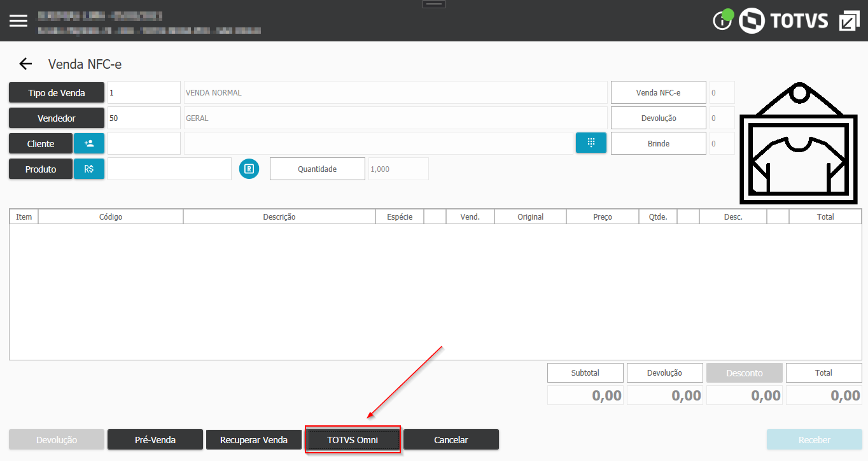Click the Venda NFC-e page title
Viewport: 868px width, 461px height.
85,64
